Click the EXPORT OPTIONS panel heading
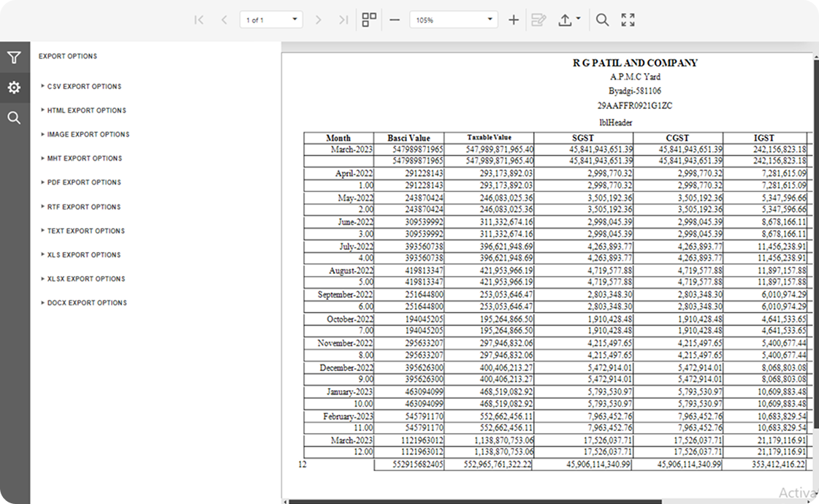 [x=68, y=56]
